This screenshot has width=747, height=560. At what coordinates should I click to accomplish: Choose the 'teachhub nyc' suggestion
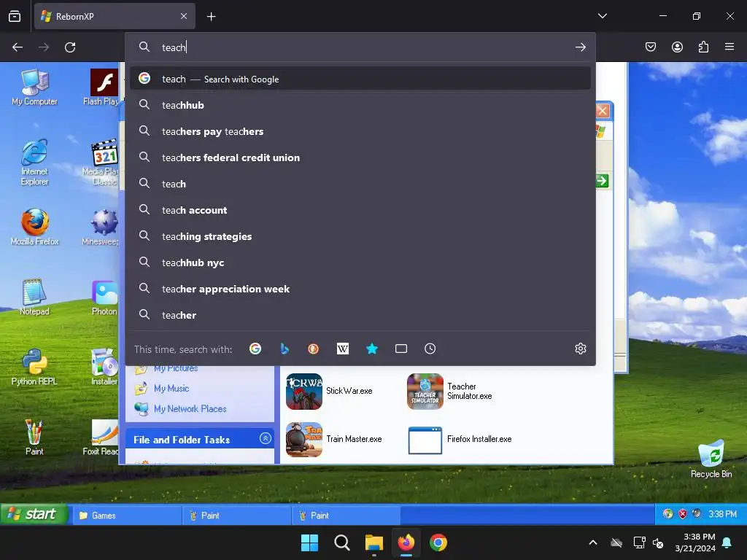pos(360,262)
